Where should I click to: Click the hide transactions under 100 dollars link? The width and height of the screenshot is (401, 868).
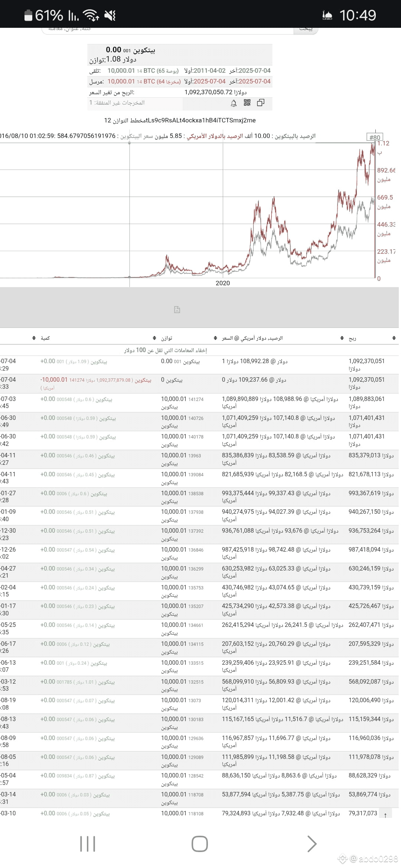coord(165,350)
